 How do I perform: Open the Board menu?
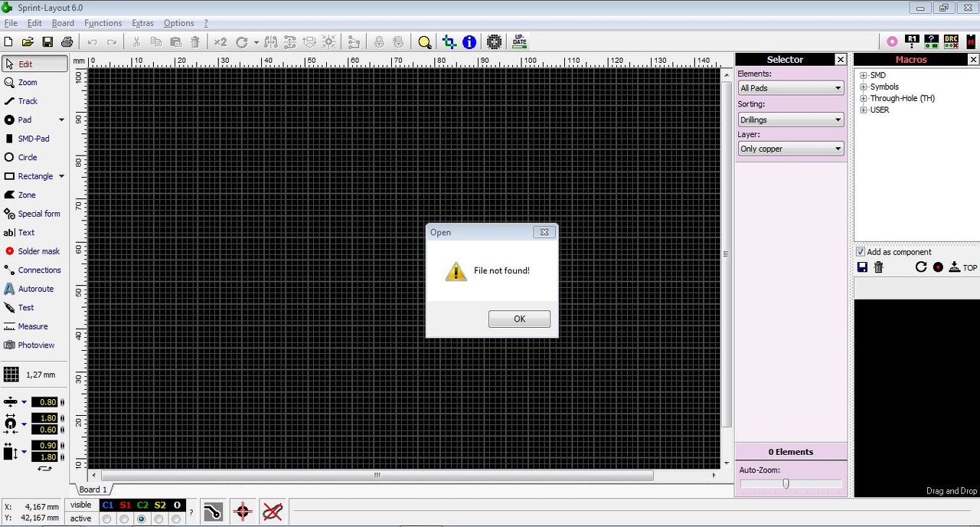63,23
